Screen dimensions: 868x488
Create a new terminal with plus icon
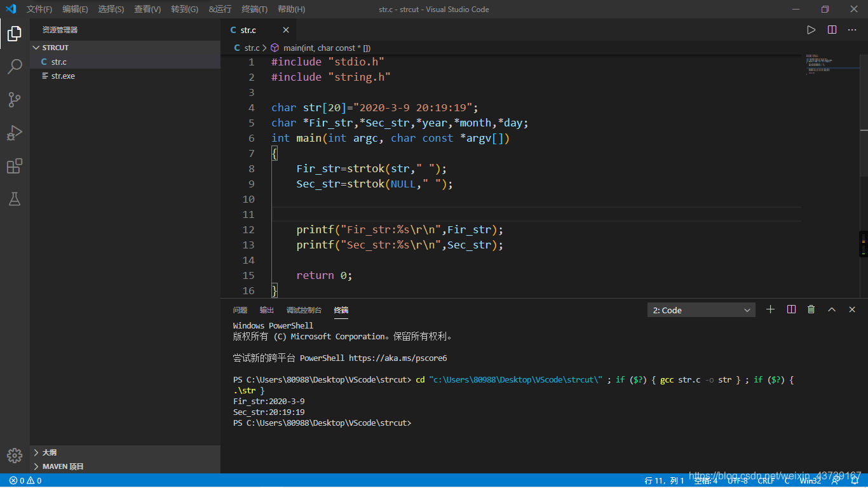(x=771, y=309)
